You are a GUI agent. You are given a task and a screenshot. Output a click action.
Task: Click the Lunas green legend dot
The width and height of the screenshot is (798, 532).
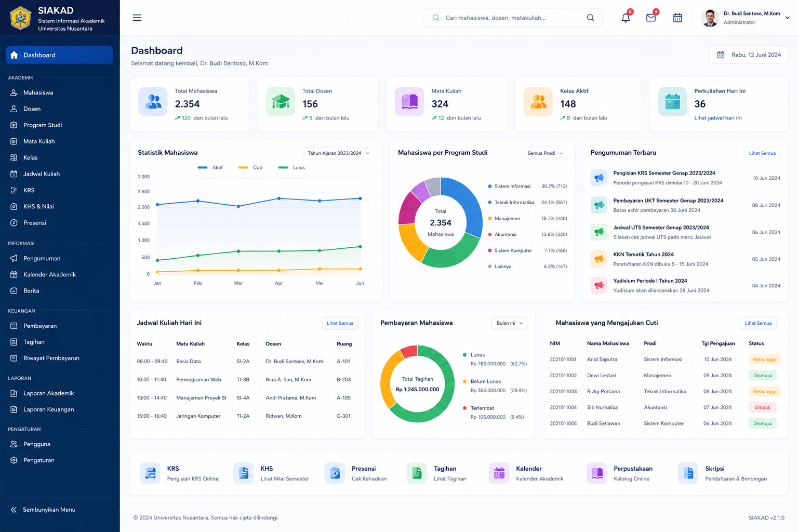[x=464, y=355]
